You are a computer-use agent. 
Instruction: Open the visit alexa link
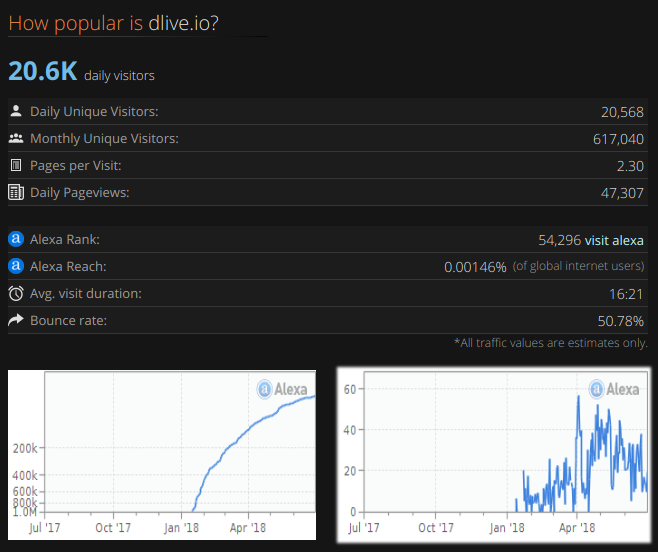614,240
